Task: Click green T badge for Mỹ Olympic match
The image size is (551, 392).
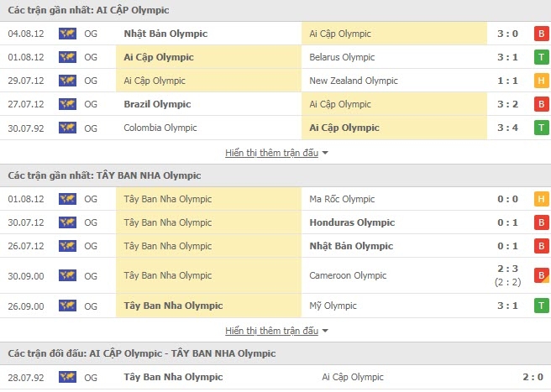Action: point(541,306)
